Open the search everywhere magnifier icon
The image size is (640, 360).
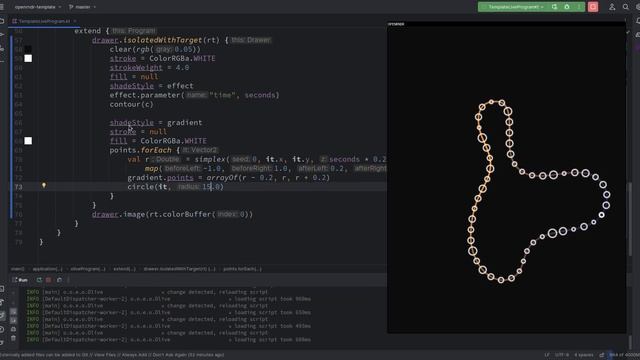coord(626,7)
